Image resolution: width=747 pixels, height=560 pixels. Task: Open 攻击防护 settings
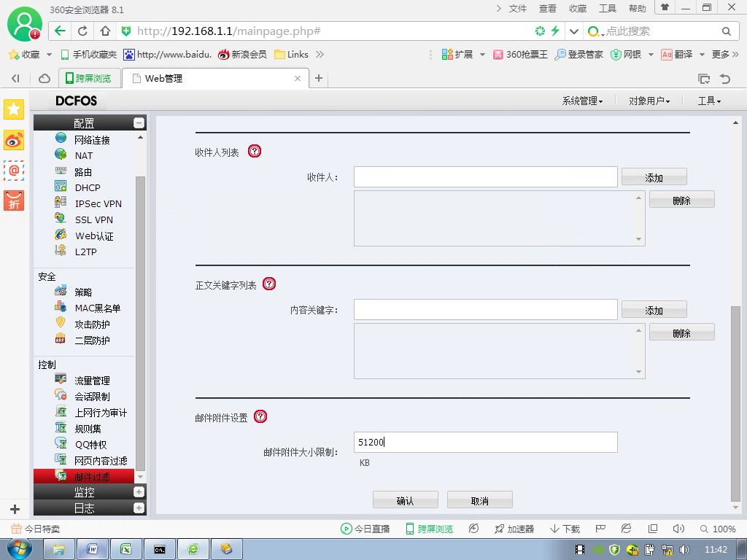pyautogui.click(x=92, y=324)
